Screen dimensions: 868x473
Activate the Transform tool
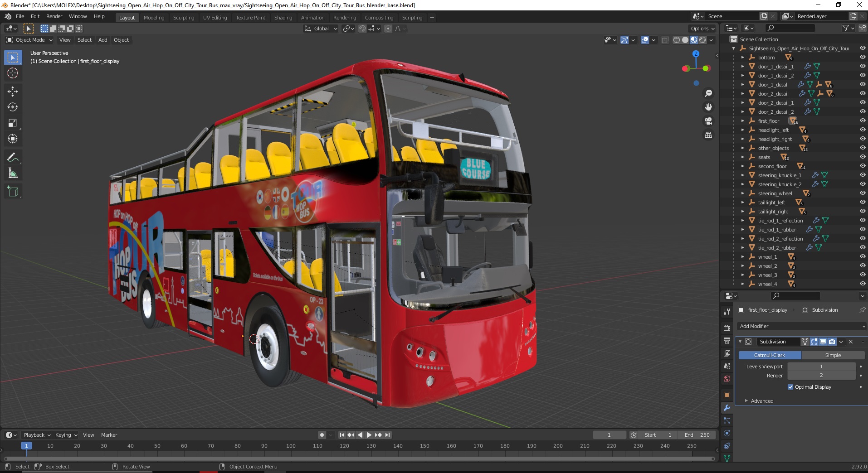coord(13,139)
